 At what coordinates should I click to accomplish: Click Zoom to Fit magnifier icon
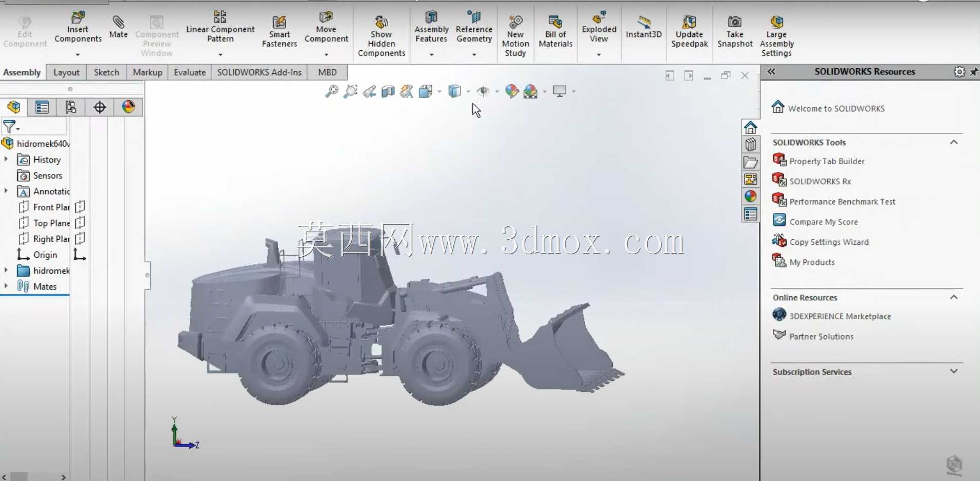pos(332,91)
